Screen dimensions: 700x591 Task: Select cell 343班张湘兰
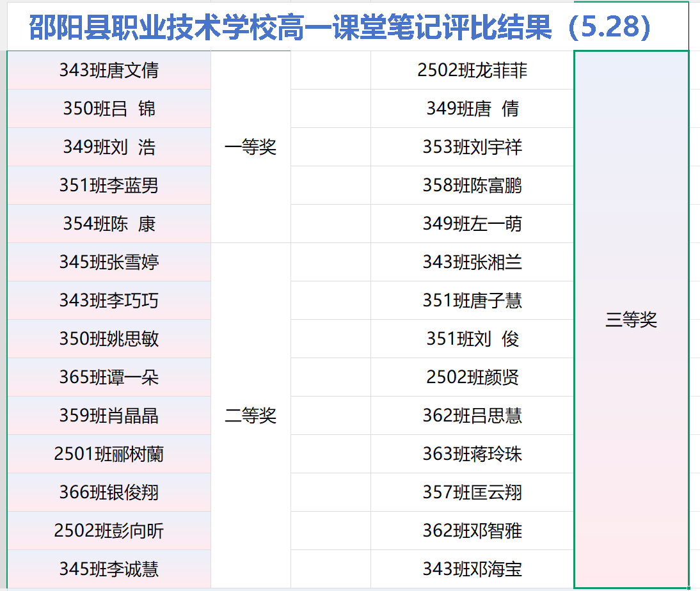pos(472,262)
